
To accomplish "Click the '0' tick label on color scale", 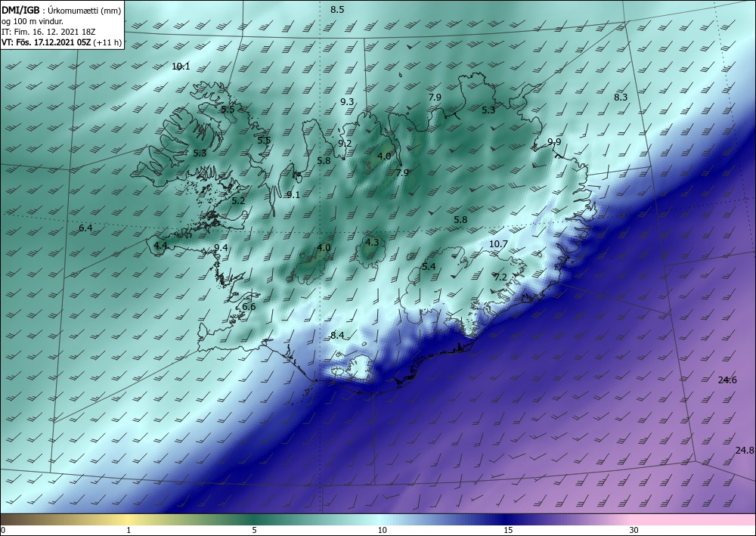I will pyautogui.click(x=3, y=531).
